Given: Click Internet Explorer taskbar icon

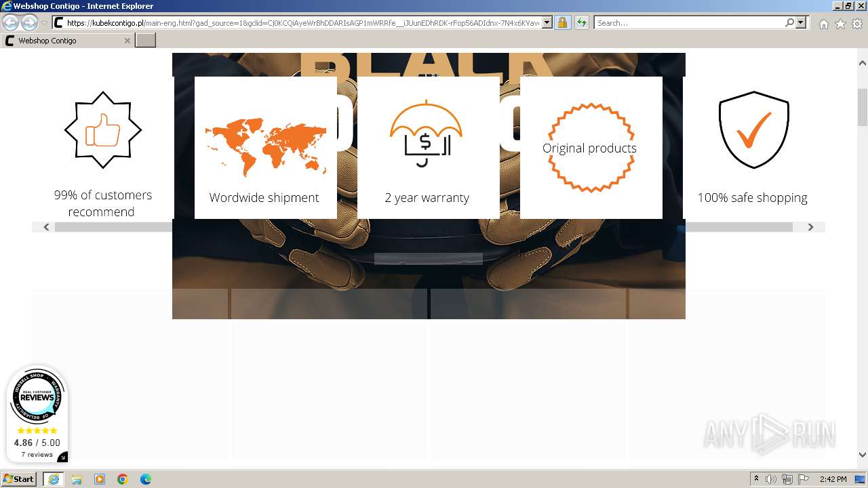Looking at the screenshot, I should pyautogui.click(x=53, y=479).
